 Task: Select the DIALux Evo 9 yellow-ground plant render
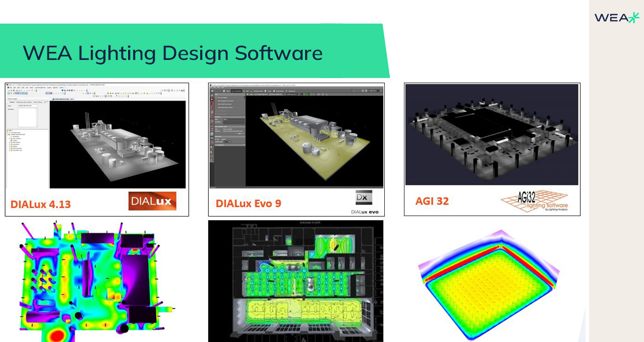pyautogui.click(x=314, y=140)
